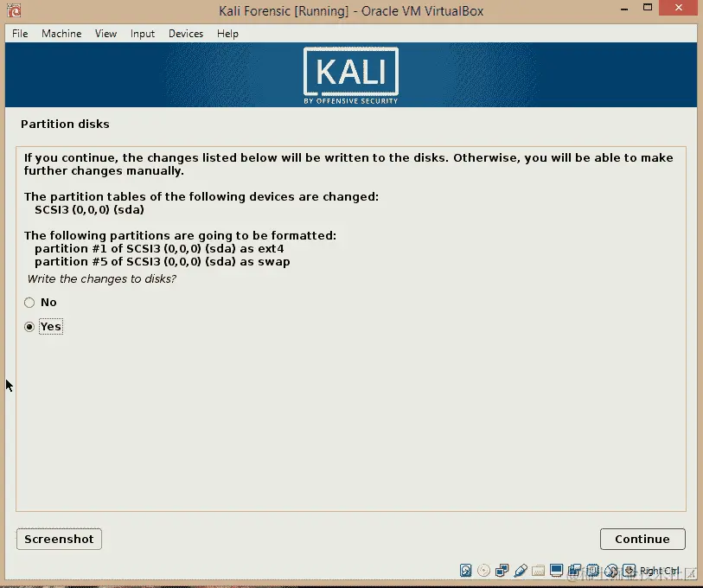Click the partition #1 ext4 line
Viewport: 703px width, 588px height.
click(159, 248)
